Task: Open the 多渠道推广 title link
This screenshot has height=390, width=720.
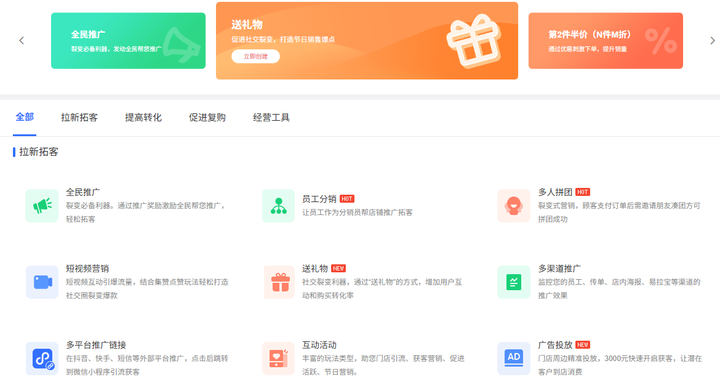Action: [x=559, y=268]
